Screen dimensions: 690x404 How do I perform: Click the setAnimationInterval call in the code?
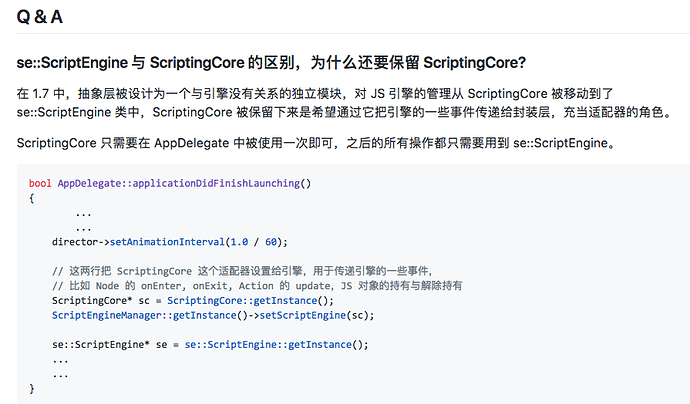(173, 242)
